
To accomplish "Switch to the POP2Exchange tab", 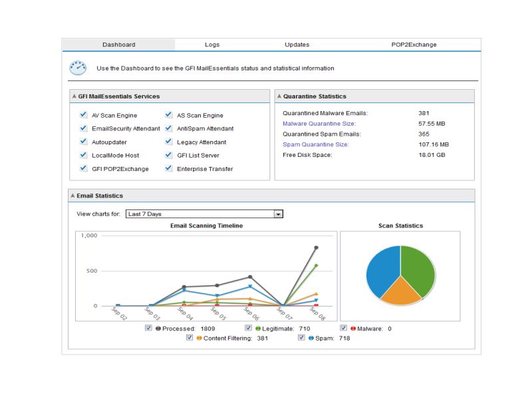I will pyautogui.click(x=414, y=45).
